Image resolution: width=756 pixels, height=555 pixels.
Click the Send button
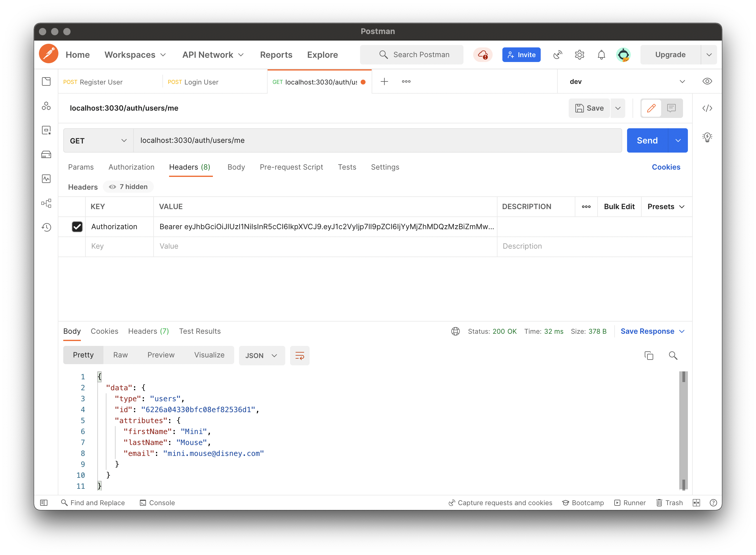(647, 140)
